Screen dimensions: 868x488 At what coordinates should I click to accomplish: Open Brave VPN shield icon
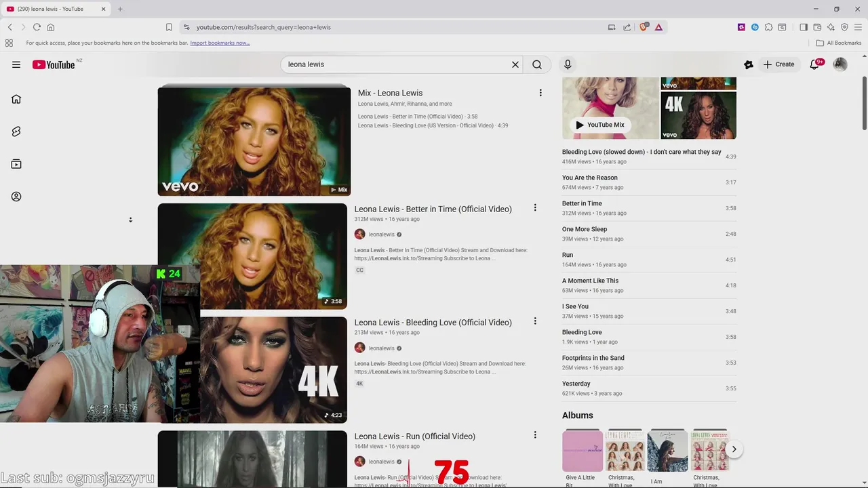pos(844,27)
